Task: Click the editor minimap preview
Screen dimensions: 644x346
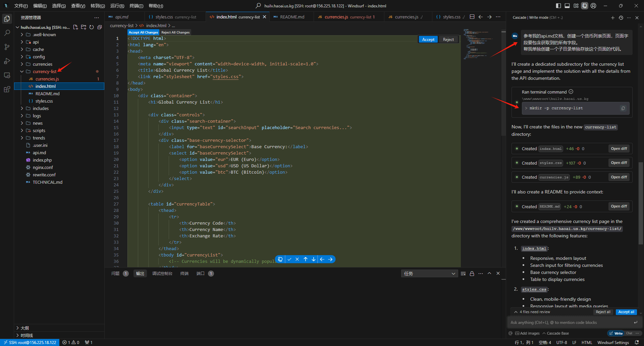Action: point(478,44)
